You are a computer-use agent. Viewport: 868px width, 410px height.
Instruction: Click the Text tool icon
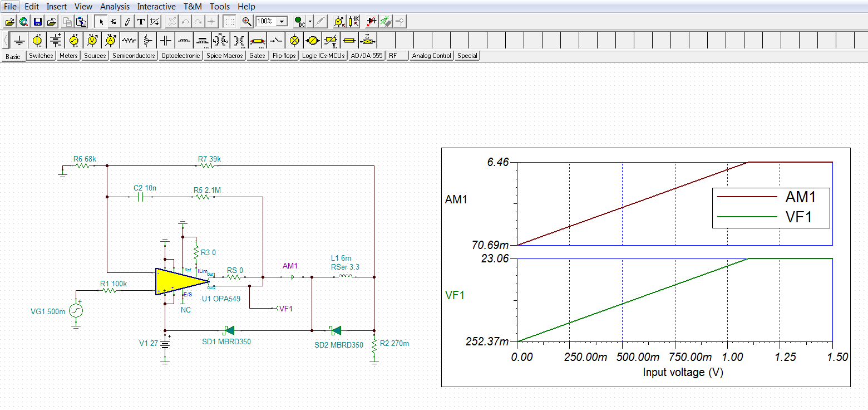(x=140, y=21)
